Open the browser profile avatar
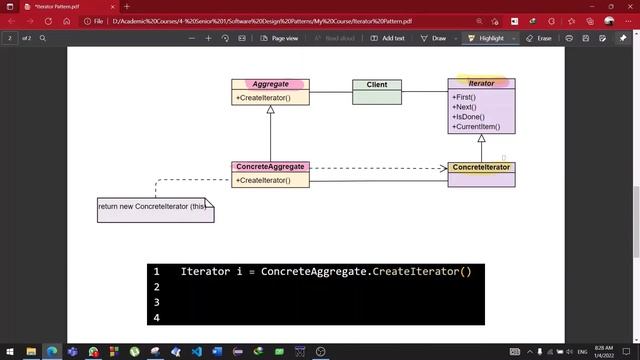Image resolution: width=640 pixels, height=360 pixels. (x=609, y=21)
